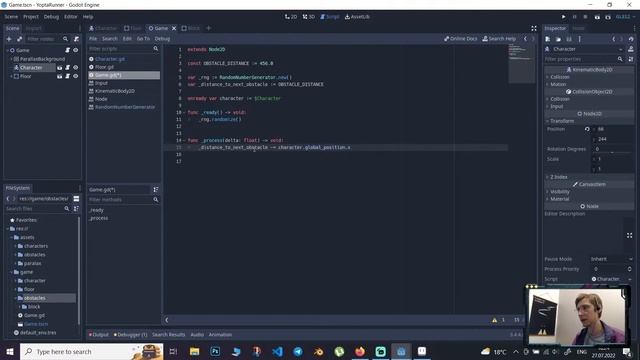Pause the running scene
Screen dimensions: 640x360
tap(574, 17)
